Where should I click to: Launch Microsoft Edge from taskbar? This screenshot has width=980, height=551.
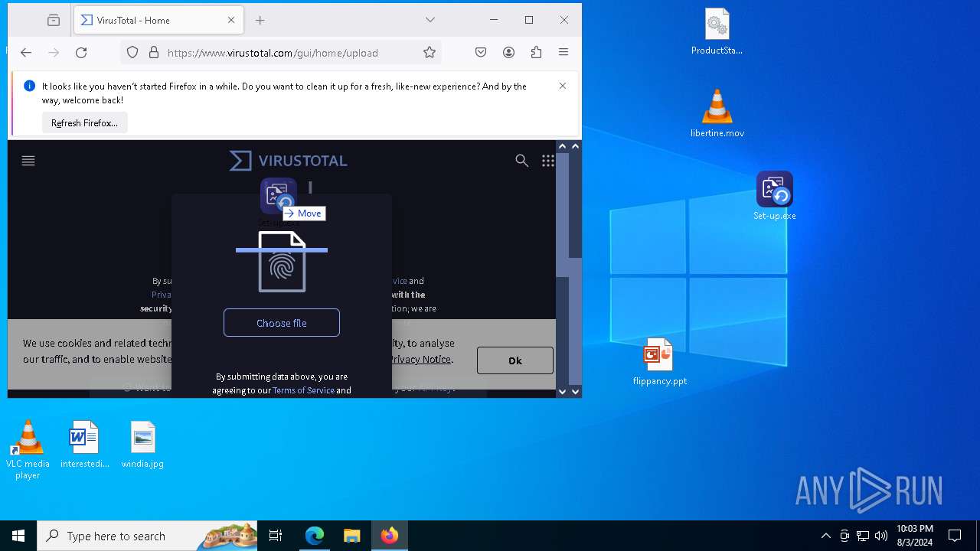(x=315, y=536)
